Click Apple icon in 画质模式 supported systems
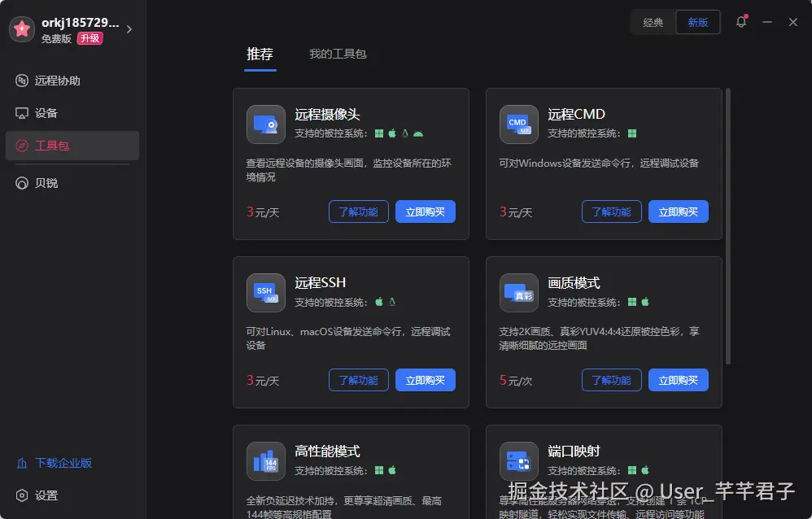Viewport: 812px width, 519px height. pyautogui.click(x=645, y=302)
